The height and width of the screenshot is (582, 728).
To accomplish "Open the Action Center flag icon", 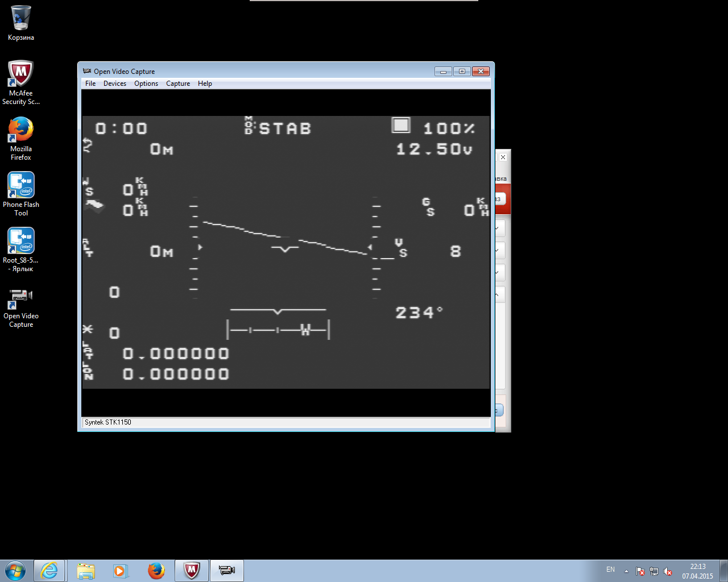I will click(x=640, y=571).
